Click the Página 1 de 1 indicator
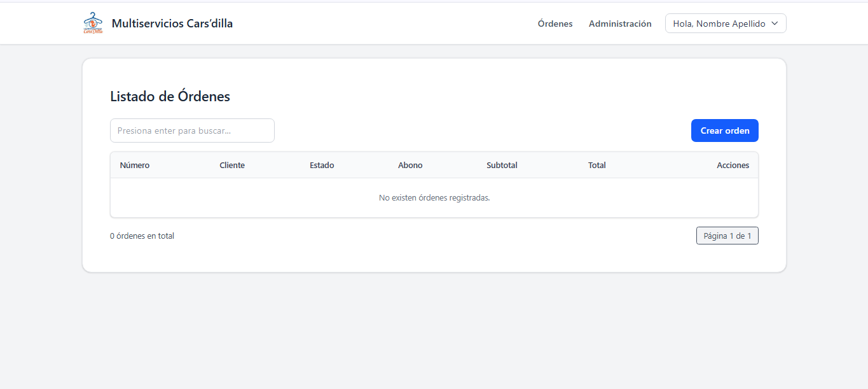 pos(727,236)
